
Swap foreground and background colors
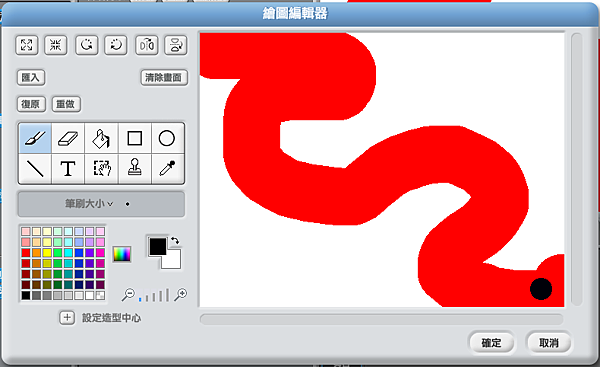(175, 241)
